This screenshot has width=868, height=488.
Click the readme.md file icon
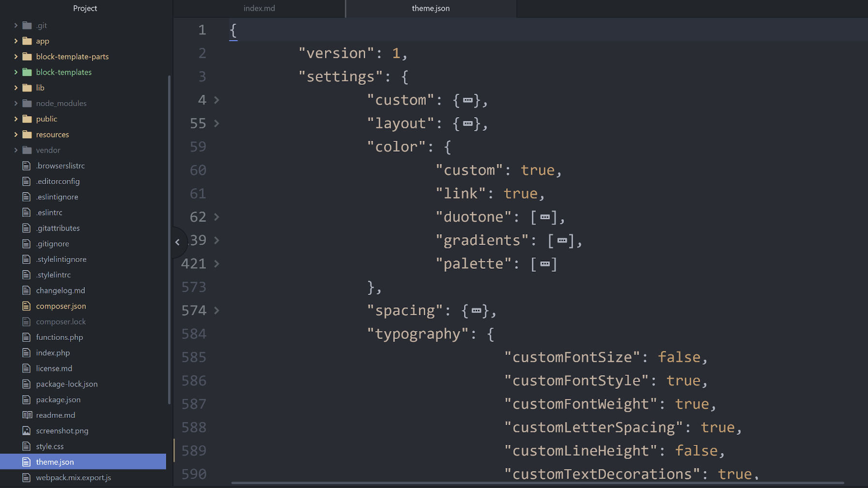(27, 415)
